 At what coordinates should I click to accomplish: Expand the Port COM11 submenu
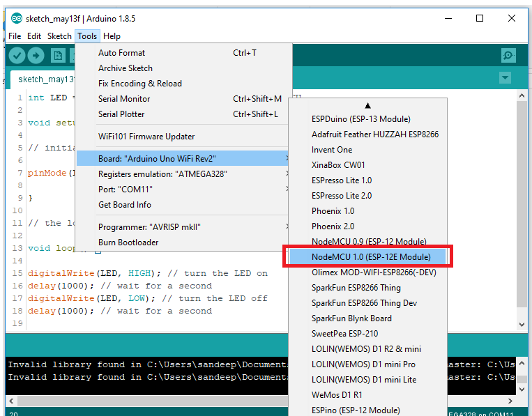tap(183, 189)
